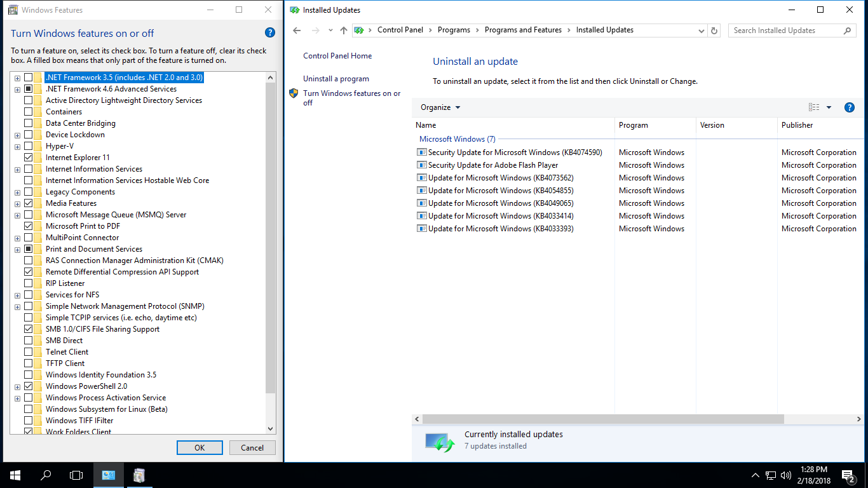Open Task View on the taskbar
The height and width of the screenshot is (488, 868).
coord(76,475)
